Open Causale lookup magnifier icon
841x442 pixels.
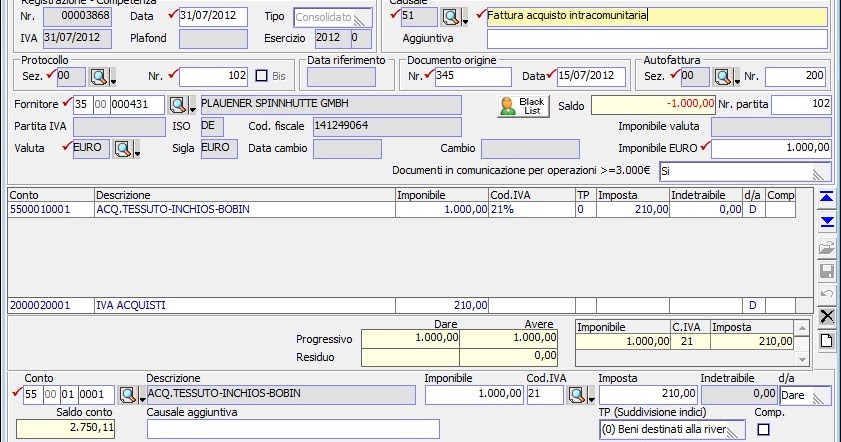451,17
